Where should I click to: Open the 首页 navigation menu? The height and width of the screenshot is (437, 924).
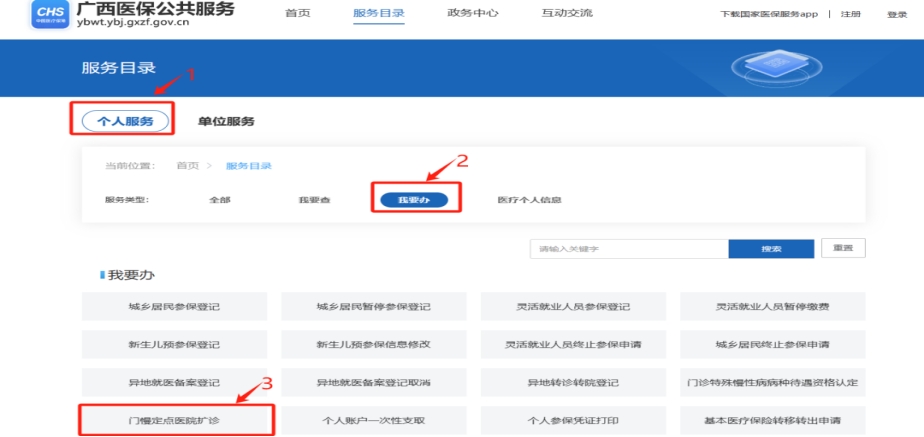pyautogui.click(x=297, y=14)
